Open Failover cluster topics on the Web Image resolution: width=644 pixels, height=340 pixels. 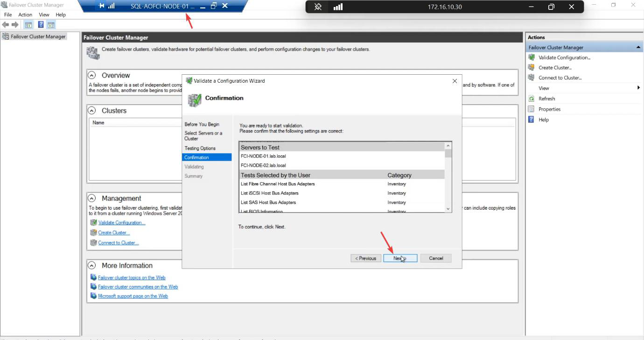coord(132,277)
